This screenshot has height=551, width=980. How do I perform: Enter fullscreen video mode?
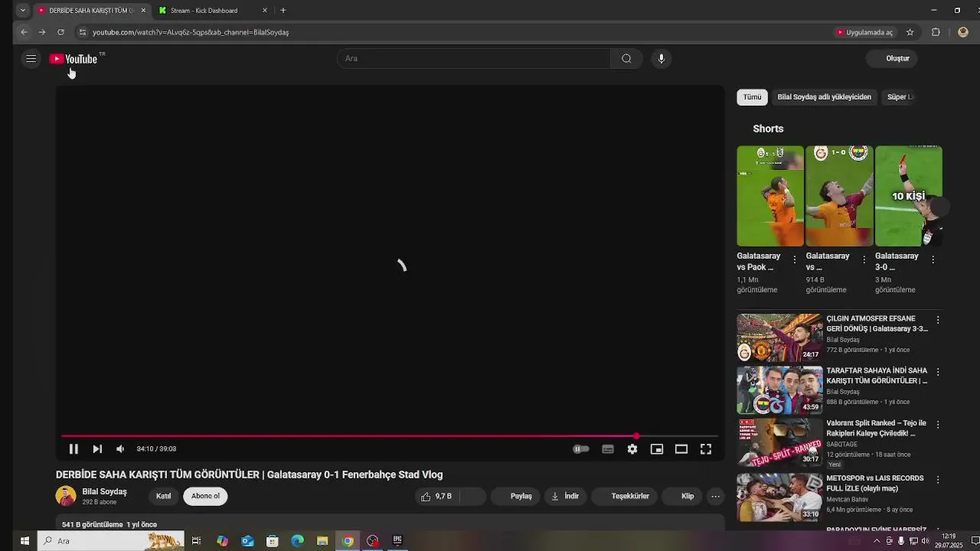click(x=706, y=449)
